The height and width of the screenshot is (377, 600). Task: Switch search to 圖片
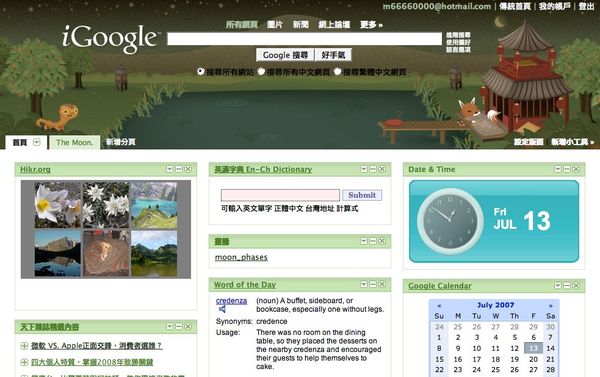[x=275, y=25]
